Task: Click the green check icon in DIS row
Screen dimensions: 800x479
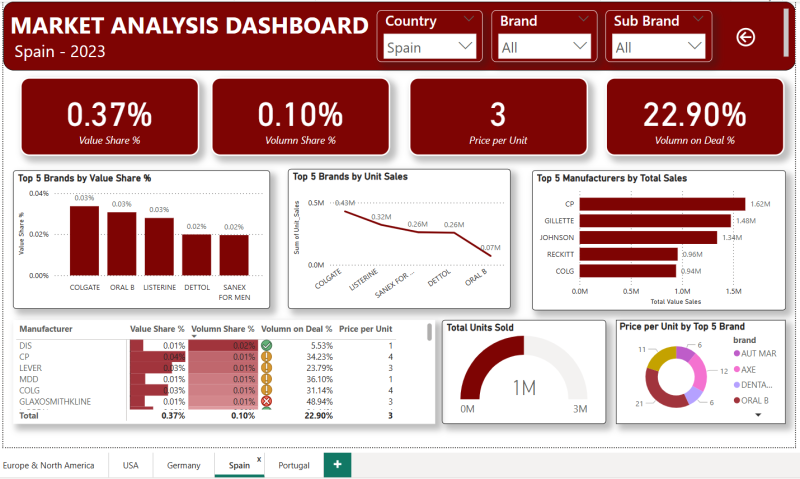Action: pyautogui.click(x=266, y=345)
